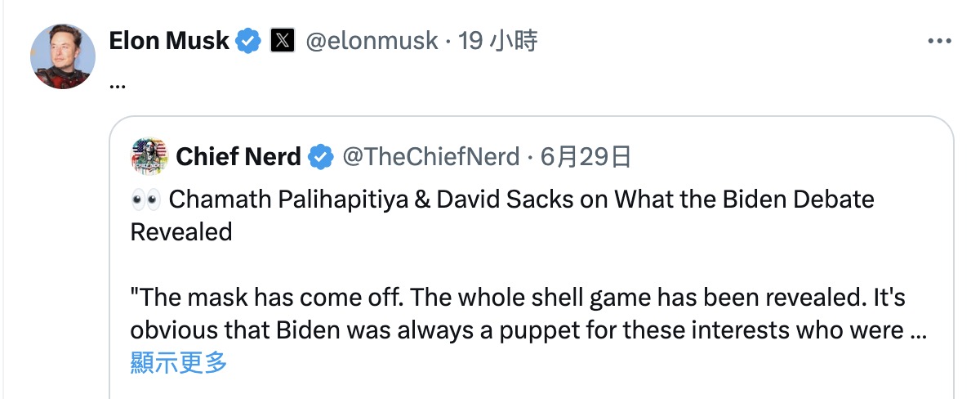This screenshot has height=399, width=980.
Task: Open the three-dot more options menu
Action: tap(939, 41)
